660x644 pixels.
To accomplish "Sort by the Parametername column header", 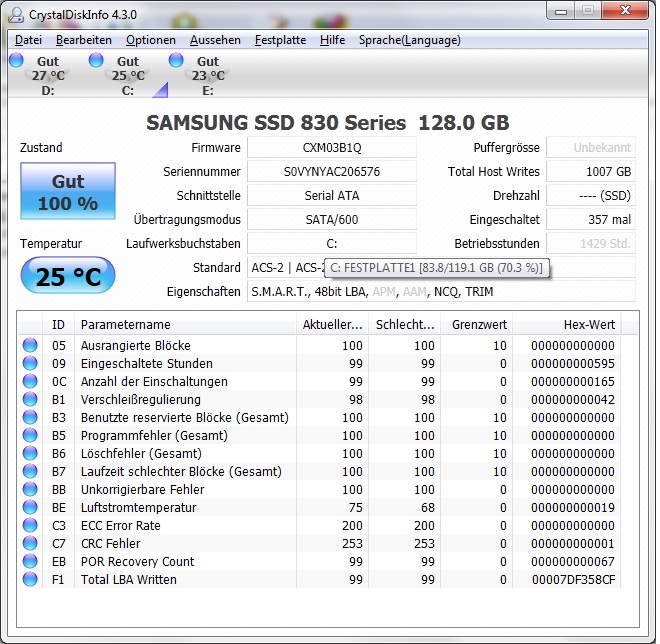I will [x=185, y=325].
